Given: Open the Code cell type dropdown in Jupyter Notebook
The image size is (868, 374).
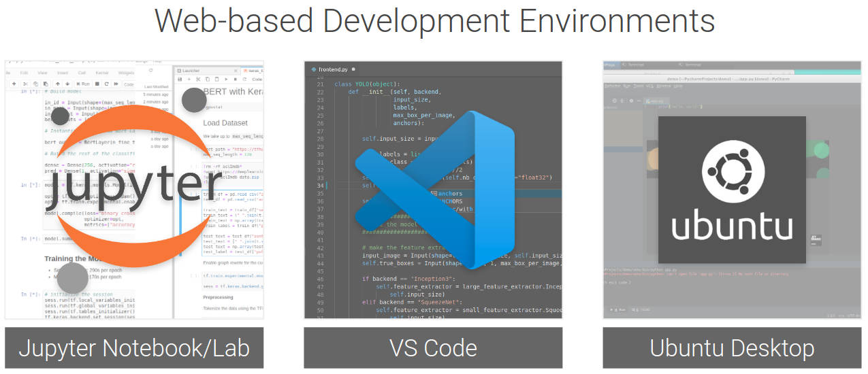Looking at the screenshot, I should coord(129,84).
